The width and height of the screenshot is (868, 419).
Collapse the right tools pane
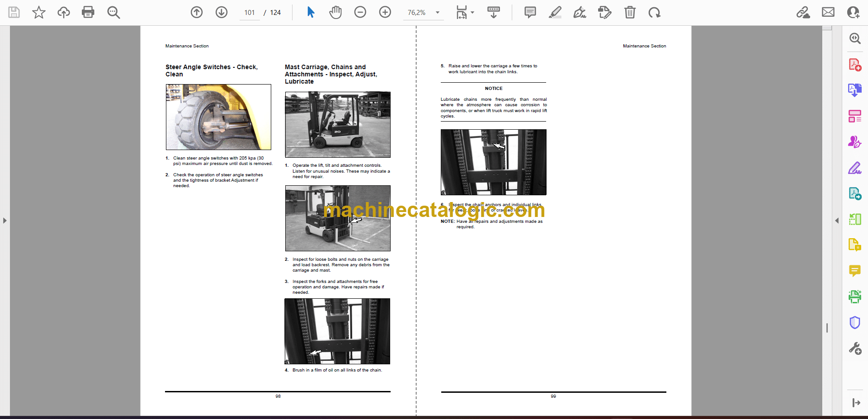click(837, 221)
